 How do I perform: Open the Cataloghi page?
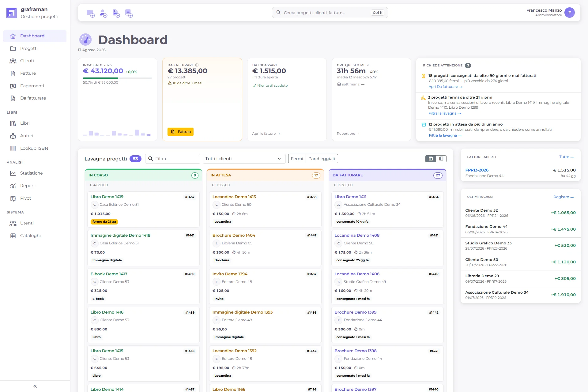(x=35, y=236)
